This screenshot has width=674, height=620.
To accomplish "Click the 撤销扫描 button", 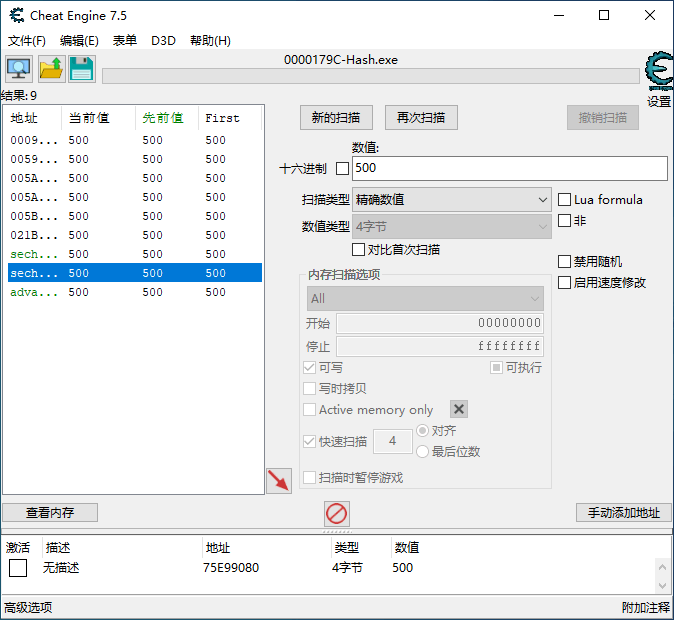I will pyautogui.click(x=603, y=117).
